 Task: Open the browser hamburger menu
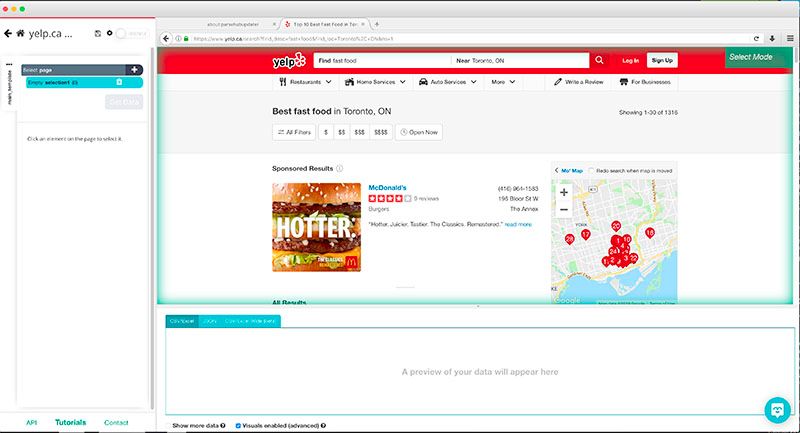[x=790, y=39]
